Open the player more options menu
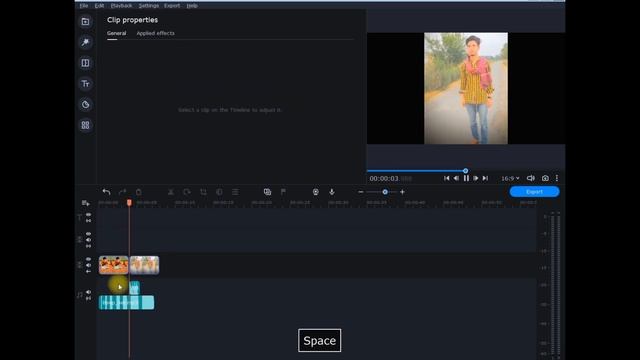 click(x=557, y=178)
